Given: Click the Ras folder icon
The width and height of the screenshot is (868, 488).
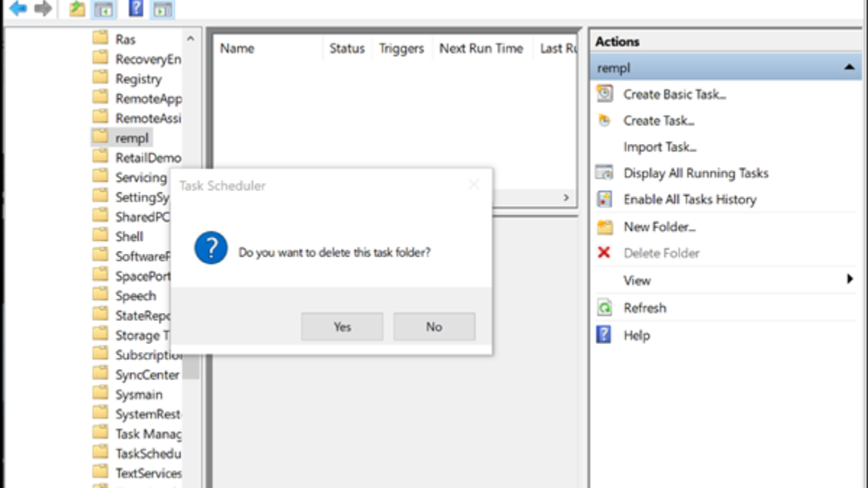Looking at the screenshot, I should coord(101,38).
